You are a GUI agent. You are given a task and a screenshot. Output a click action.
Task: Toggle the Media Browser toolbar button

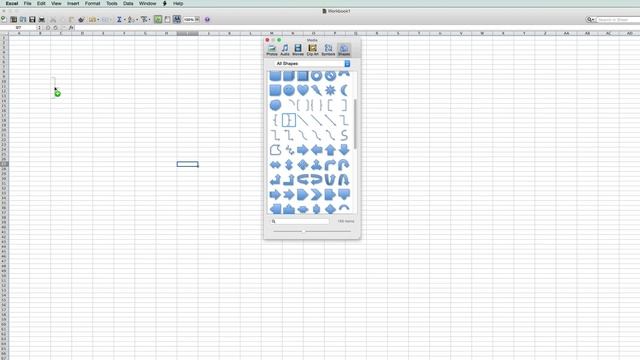pos(177,20)
